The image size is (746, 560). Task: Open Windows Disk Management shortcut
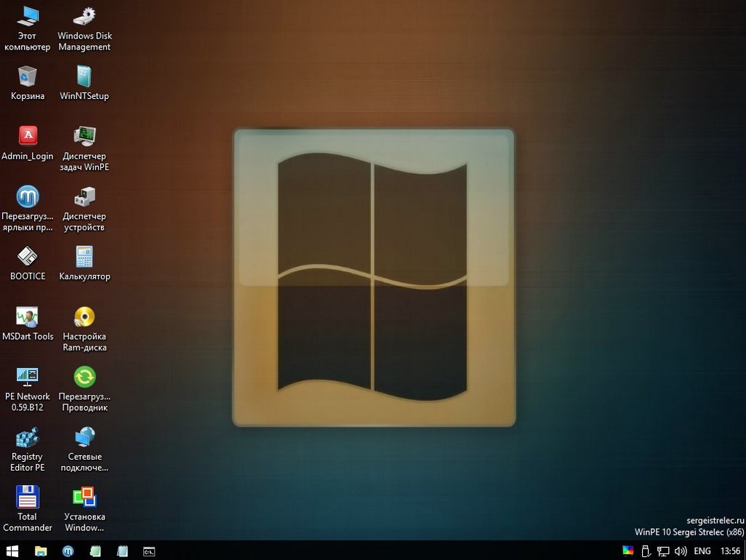84,28
